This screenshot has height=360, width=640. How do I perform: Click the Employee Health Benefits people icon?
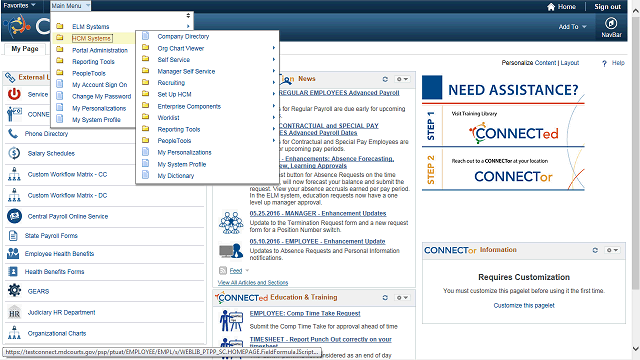point(13,253)
